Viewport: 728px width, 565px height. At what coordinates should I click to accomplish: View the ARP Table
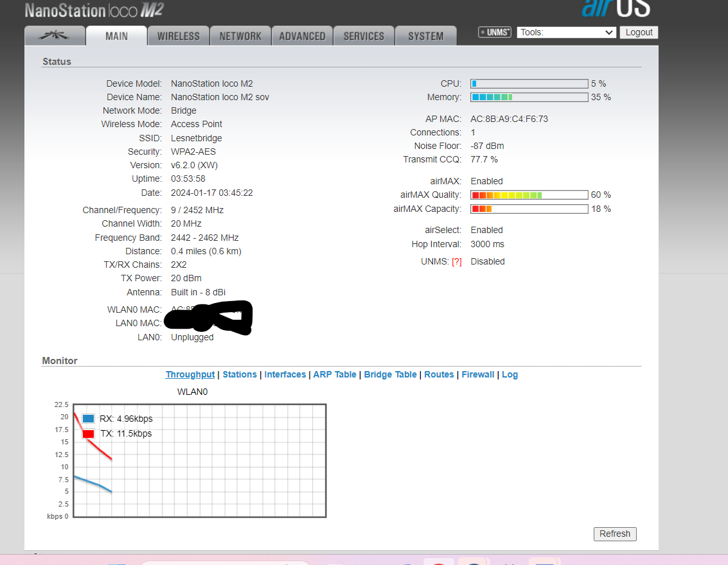coord(335,374)
